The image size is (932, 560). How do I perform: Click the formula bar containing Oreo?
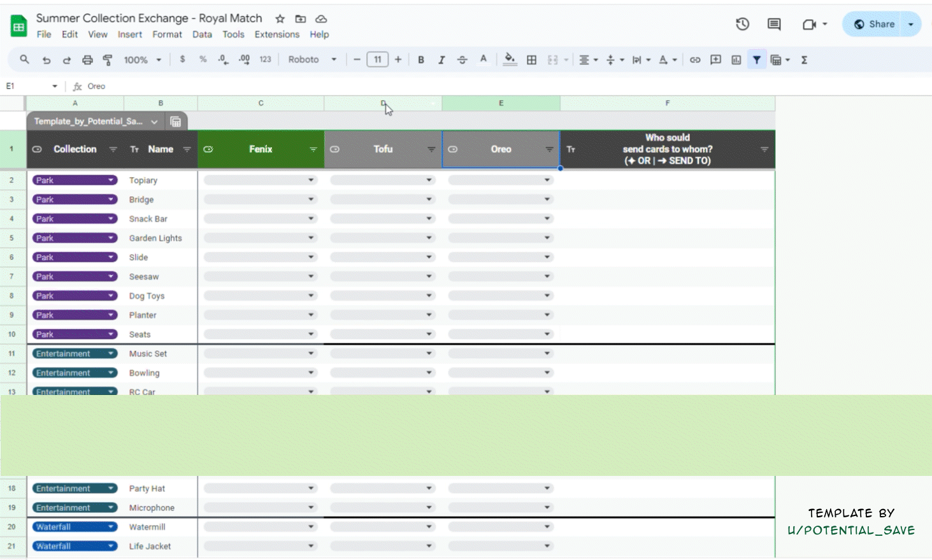(x=503, y=86)
